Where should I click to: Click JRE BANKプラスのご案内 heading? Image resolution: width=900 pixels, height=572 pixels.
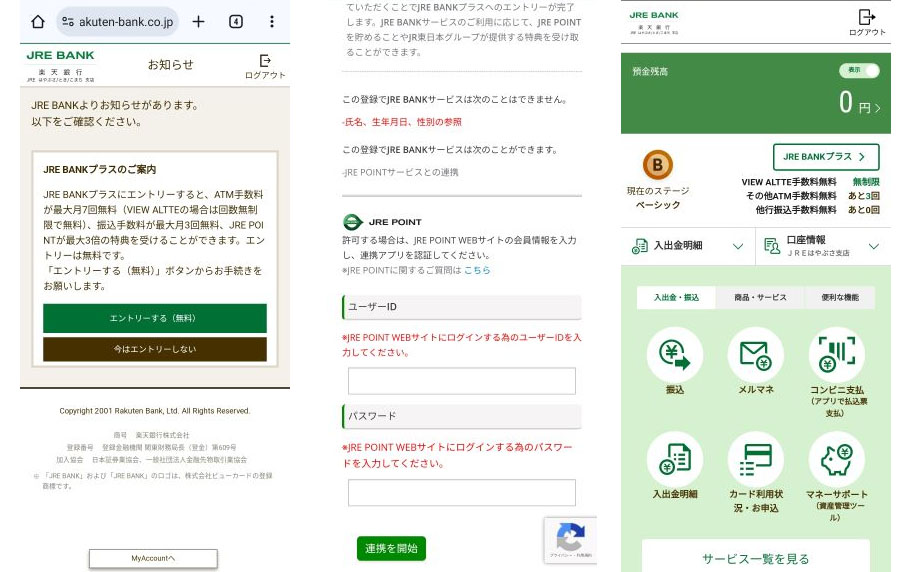click(99, 169)
